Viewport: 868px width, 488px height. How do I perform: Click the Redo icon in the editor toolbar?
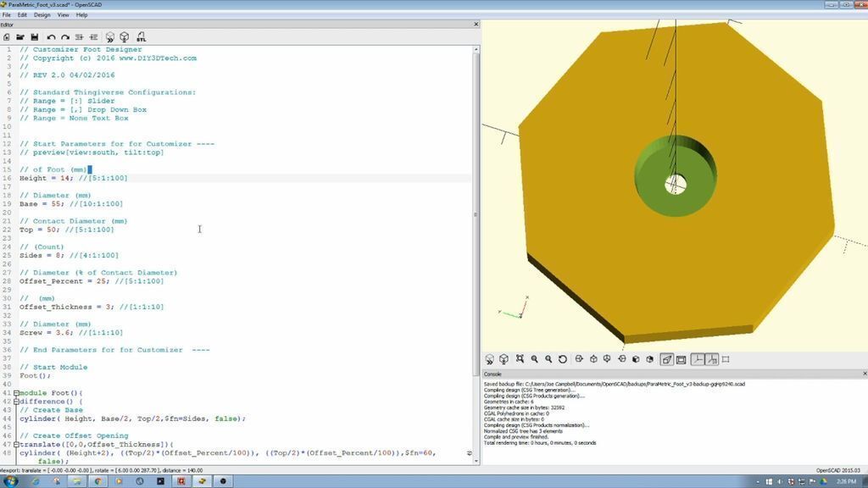(x=65, y=37)
